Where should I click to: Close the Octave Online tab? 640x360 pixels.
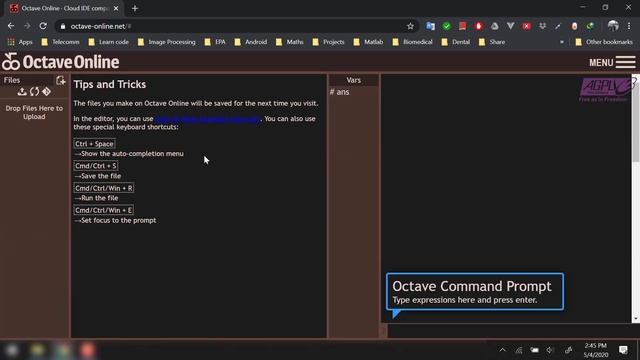116,8
